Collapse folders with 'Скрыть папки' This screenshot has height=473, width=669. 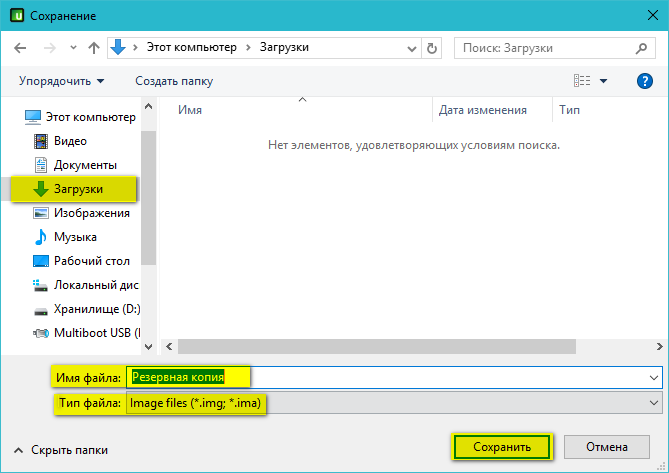[x=61, y=450]
